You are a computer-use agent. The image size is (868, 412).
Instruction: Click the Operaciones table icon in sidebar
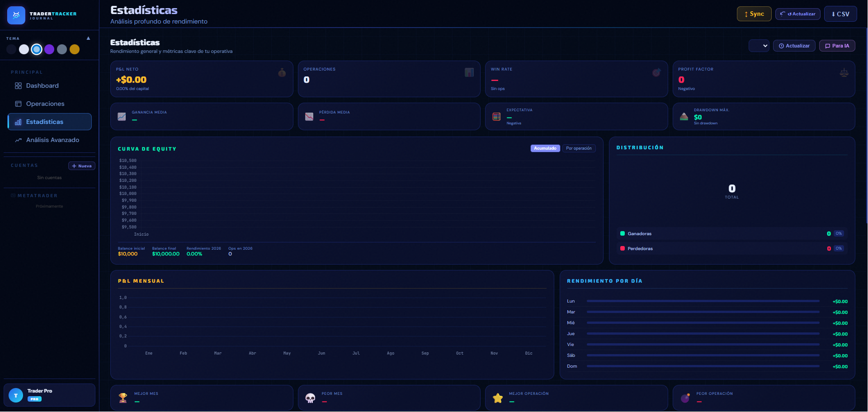(x=18, y=104)
